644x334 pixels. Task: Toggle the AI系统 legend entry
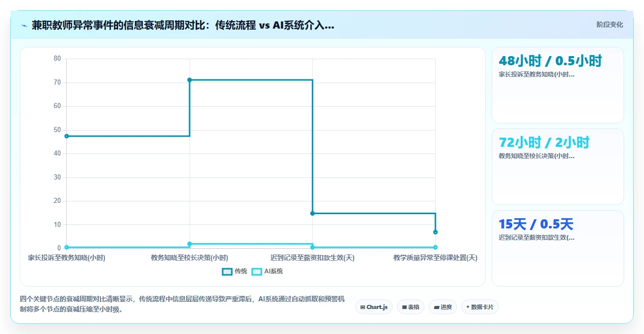pyautogui.click(x=267, y=271)
